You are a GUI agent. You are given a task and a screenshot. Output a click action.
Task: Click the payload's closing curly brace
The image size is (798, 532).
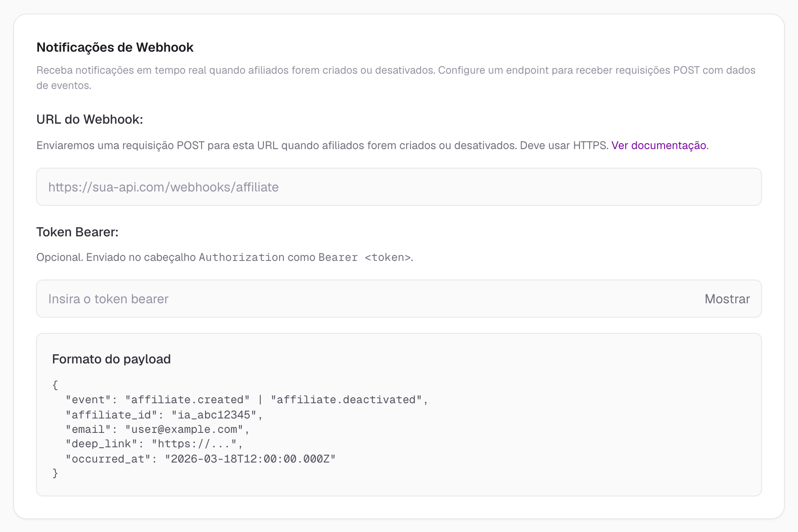coord(55,473)
